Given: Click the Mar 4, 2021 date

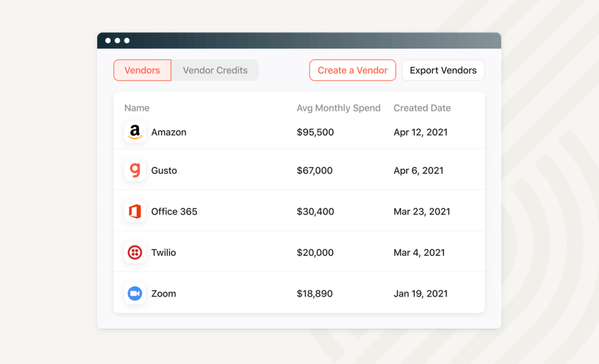Looking at the screenshot, I should pyautogui.click(x=419, y=252).
